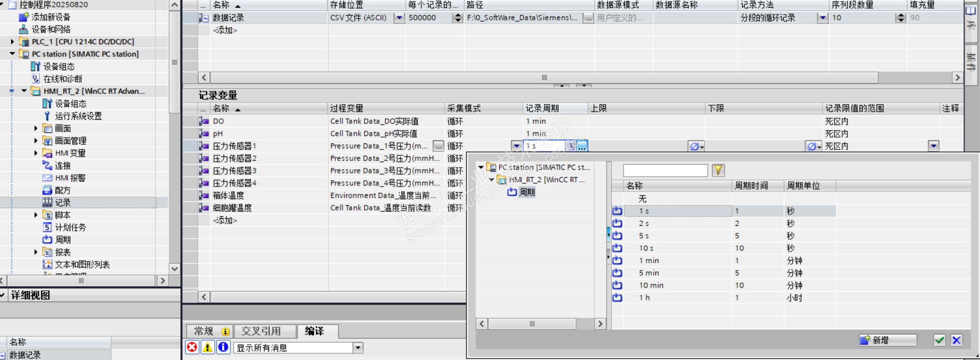
Task: Open 在线和诊断 under PC station
Action: point(63,79)
